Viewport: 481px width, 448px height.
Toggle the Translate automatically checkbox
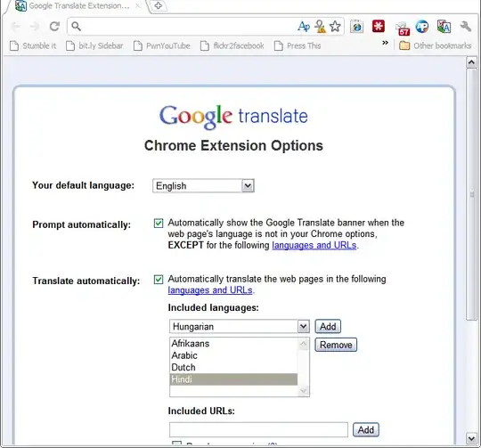[159, 280]
